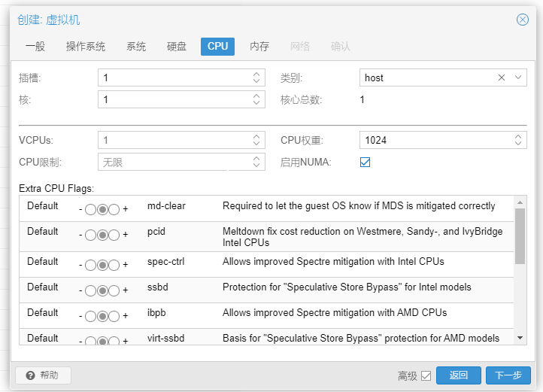This screenshot has width=543, height=392.
Task: Turn off the ssbd flag
Action: pos(90,290)
